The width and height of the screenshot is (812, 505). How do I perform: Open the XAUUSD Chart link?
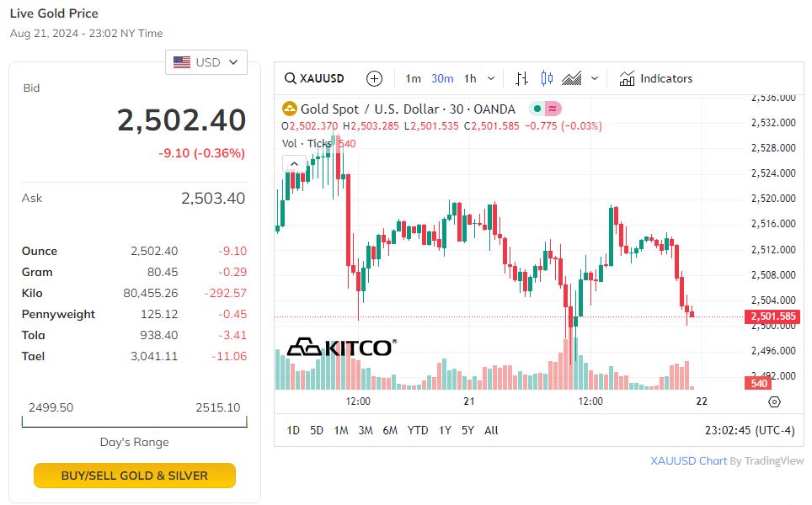688,461
